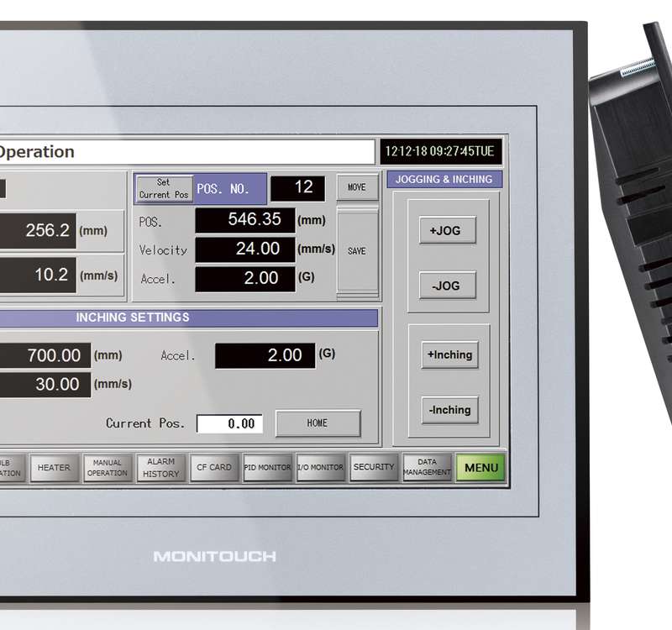Select the Current Pos. field showing 0.00

229,424
